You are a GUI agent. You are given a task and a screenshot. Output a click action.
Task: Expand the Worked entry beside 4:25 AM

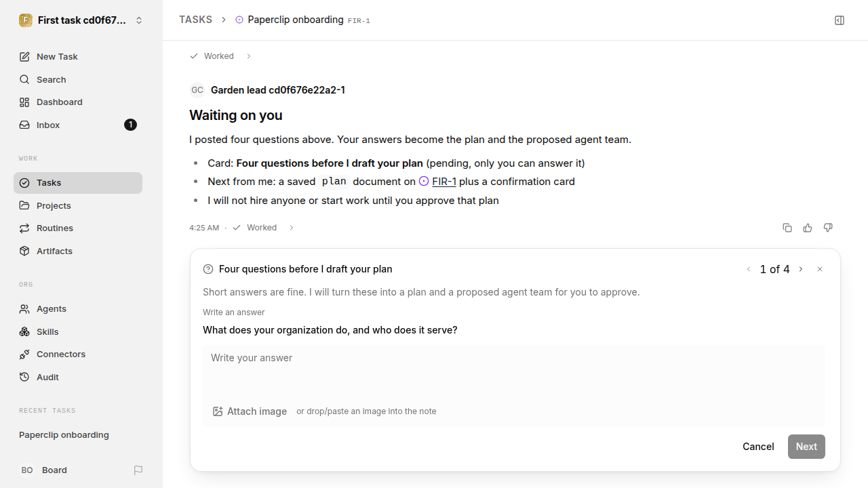click(292, 228)
